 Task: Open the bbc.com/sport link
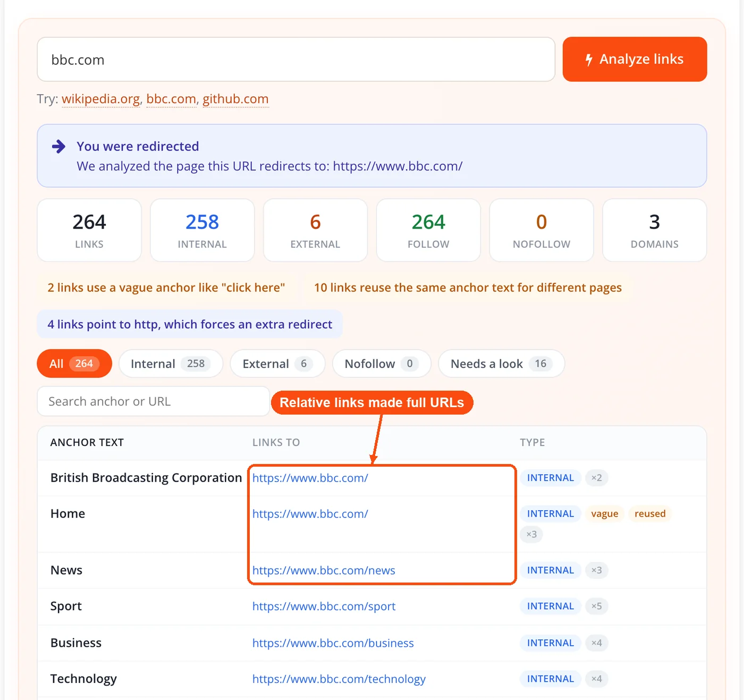(x=324, y=606)
